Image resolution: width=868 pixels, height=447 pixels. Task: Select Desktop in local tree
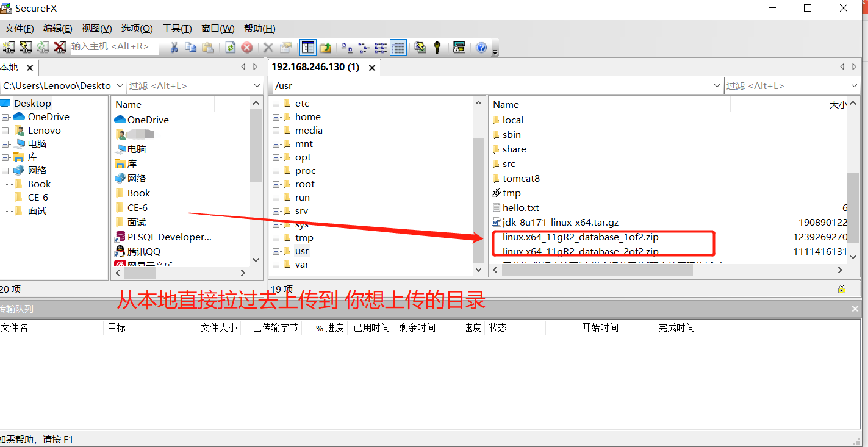(x=32, y=104)
